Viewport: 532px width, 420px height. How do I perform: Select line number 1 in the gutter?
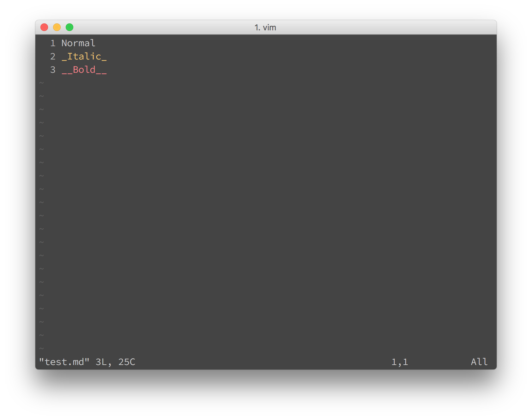[x=53, y=43]
